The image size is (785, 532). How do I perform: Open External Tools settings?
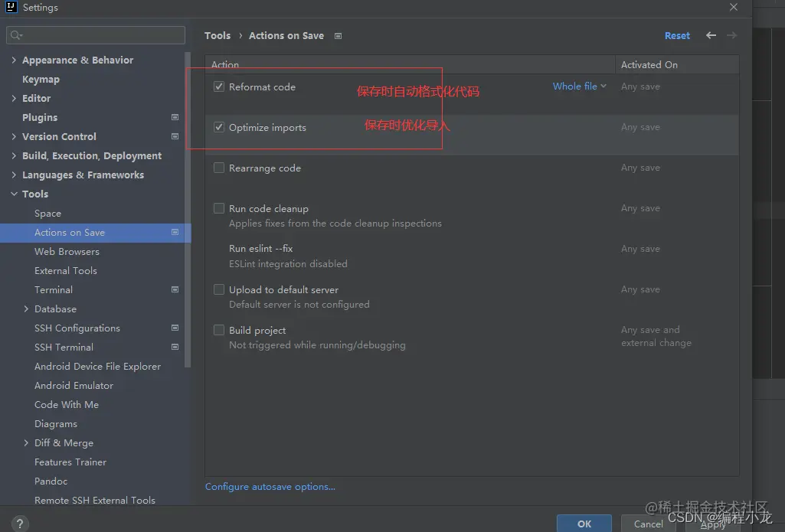[x=66, y=271]
